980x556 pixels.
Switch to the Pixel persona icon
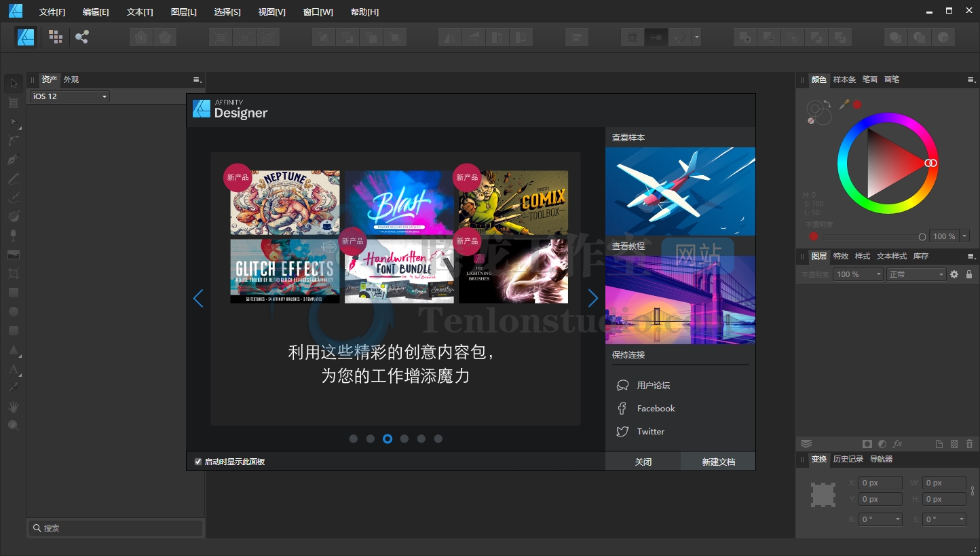tap(56, 37)
